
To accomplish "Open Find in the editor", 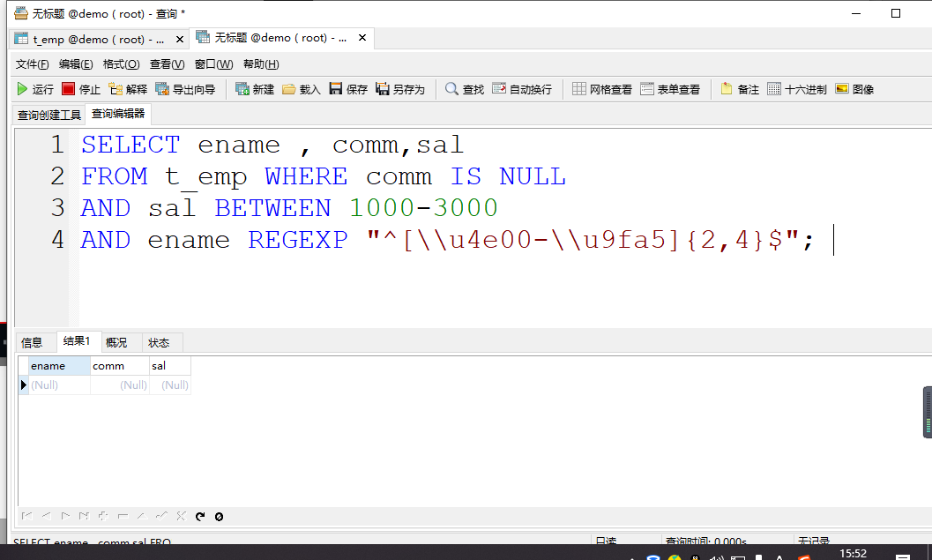I will click(x=463, y=88).
